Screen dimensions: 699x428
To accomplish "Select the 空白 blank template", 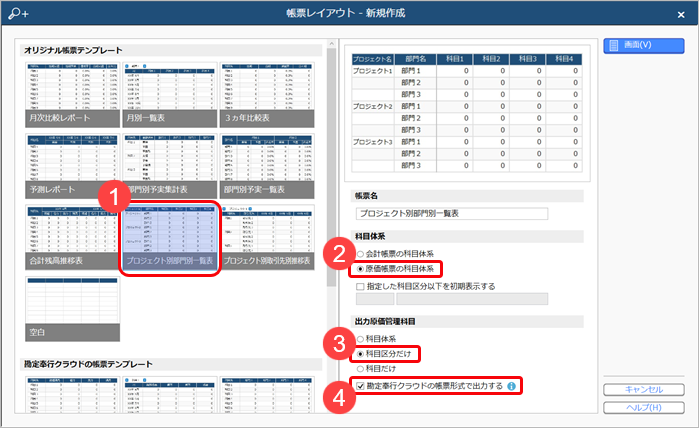I will [73, 309].
